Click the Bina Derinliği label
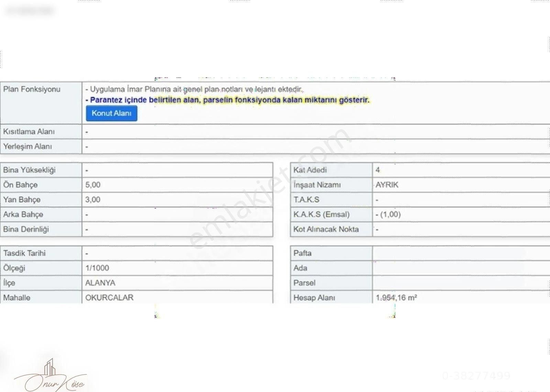 26,229
